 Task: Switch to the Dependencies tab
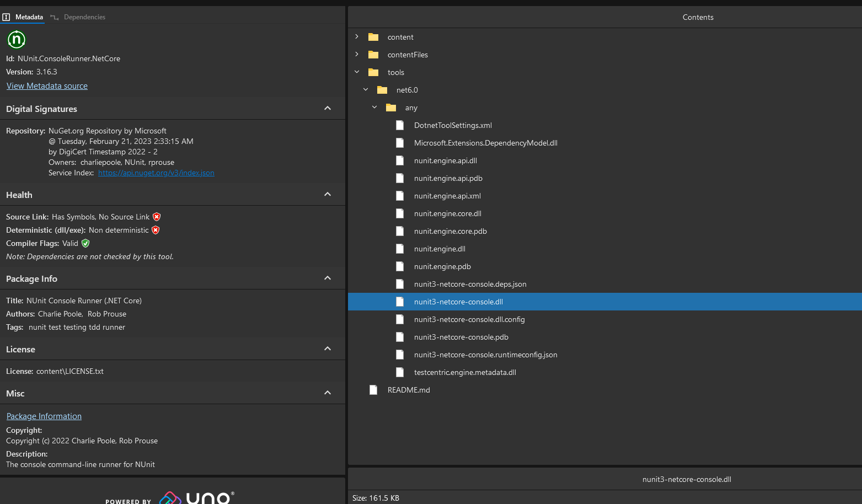pyautogui.click(x=84, y=17)
